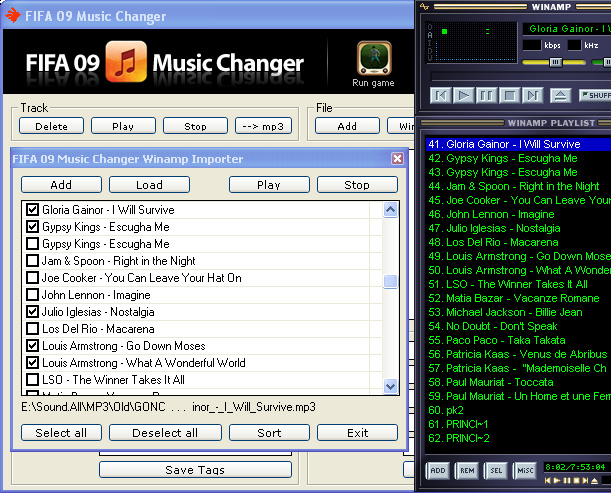Click Stop in the Track group
The height and width of the screenshot is (493, 611).
pyautogui.click(x=195, y=126)
